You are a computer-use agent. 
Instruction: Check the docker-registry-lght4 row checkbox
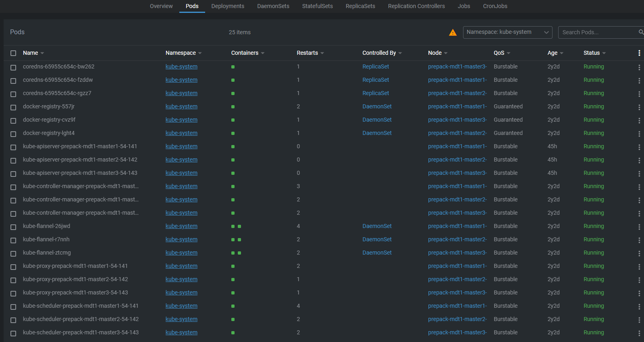[13, 134]
